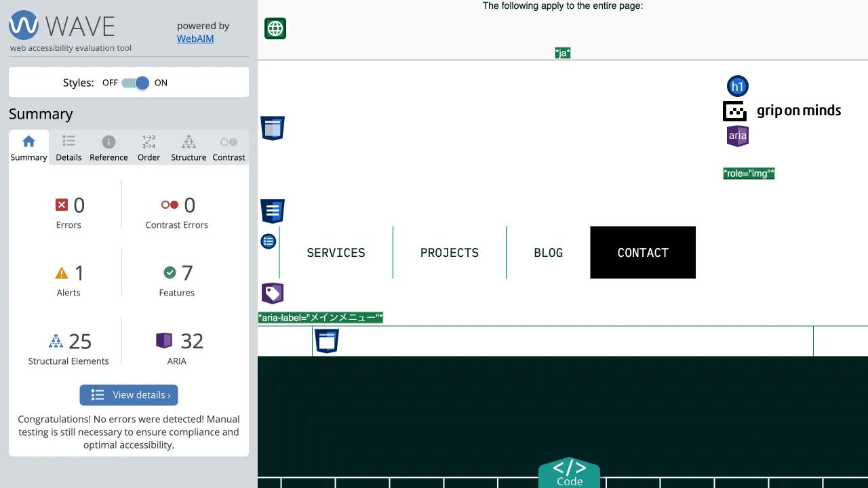868x488 pixels.
Task: Click the purple ARIA icon near the logo
Action: [x=737, y=136]
